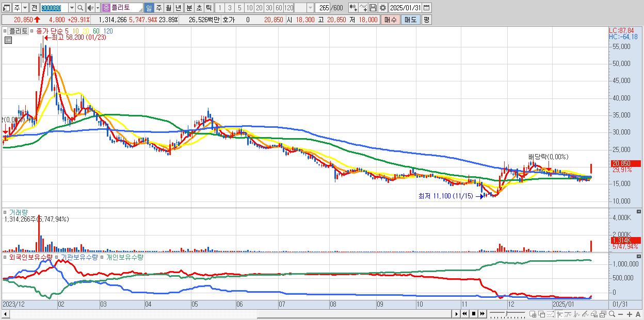Click the stock code input field 300080
Image resolution: width=644 pixels, height=320 pixels.
54,8
